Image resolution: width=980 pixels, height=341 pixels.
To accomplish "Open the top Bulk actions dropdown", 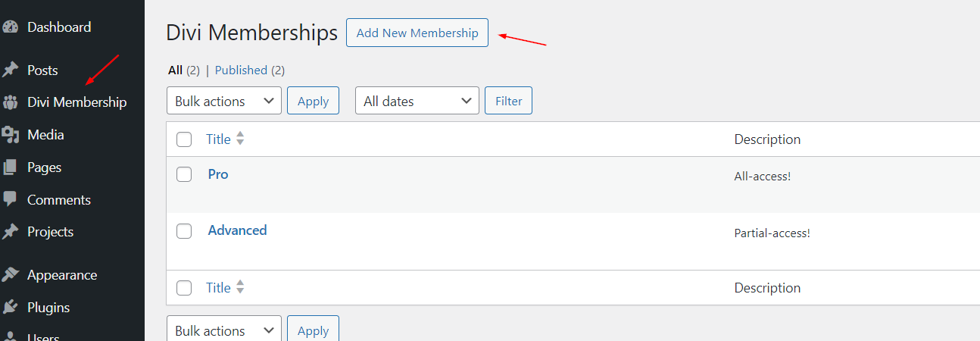I will [x=223, y=101].
